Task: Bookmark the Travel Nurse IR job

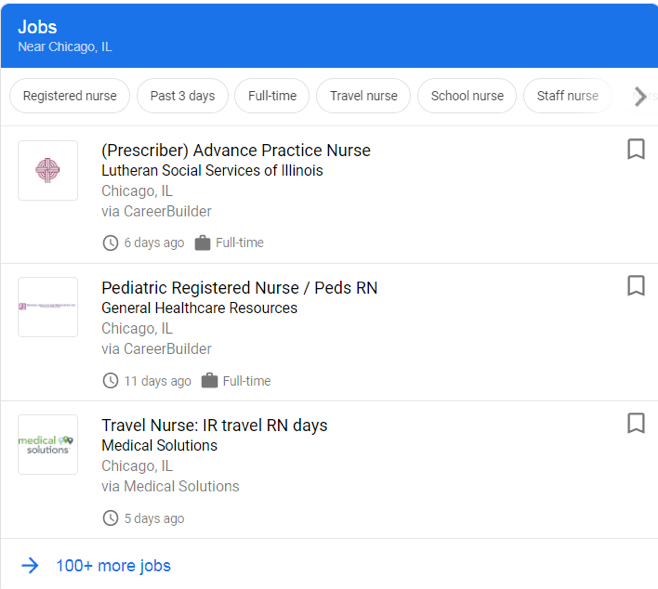Action: [636, 423]
